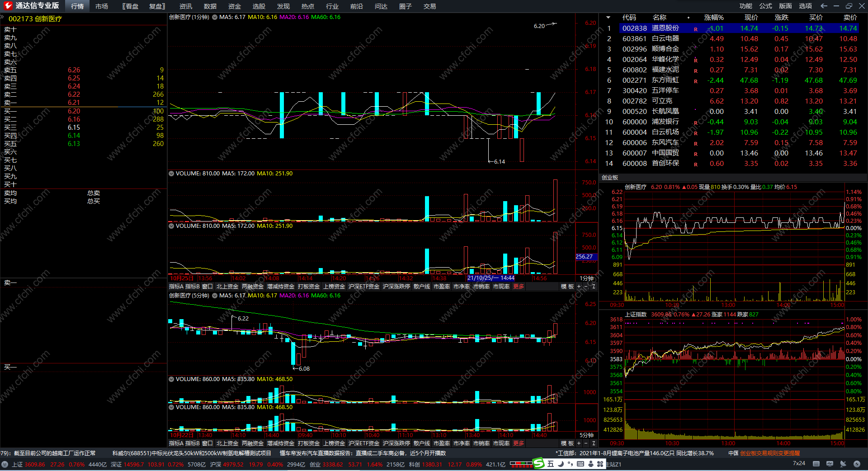Viewport: 868px width, 471px height.
Task: Expand 更多 indicators on the 1-minute toolbar
Action: [519, 286]
